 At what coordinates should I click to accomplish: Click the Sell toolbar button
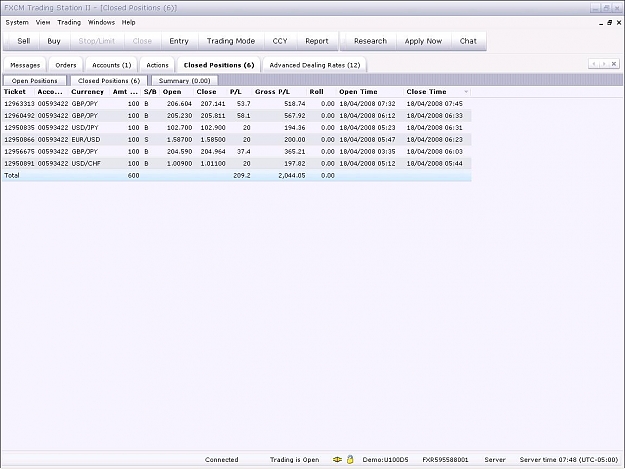coord(24,41)
